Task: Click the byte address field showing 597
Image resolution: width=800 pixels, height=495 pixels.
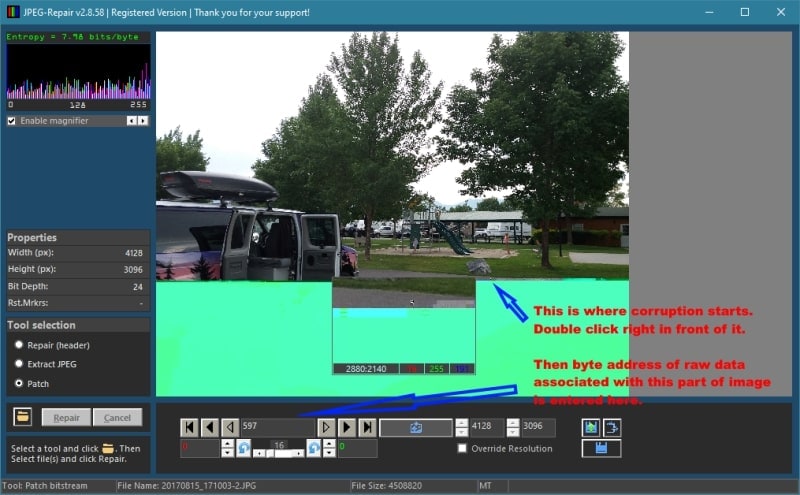Action: [278, 427]
